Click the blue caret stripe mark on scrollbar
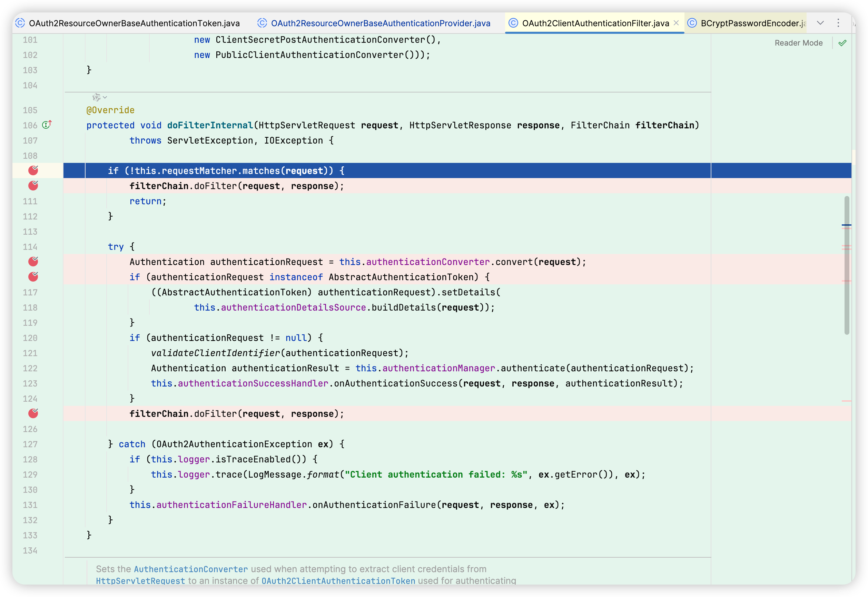The image size is (868, 597). pyautogui.click(x=846, y=225)
